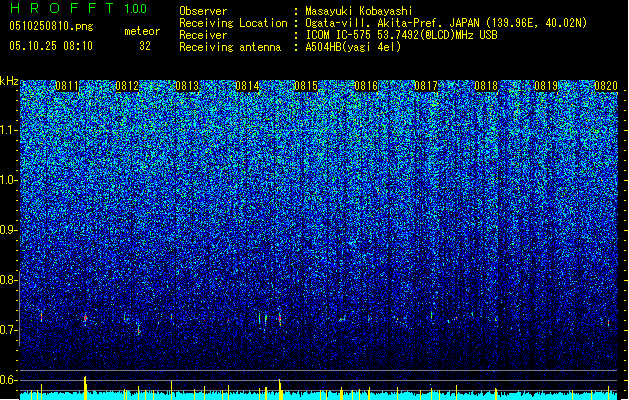Viewport: 629px width, 400px height.
Task: Click the A504HB(yagi 4el) antenna text
Action: click(353, 47)
